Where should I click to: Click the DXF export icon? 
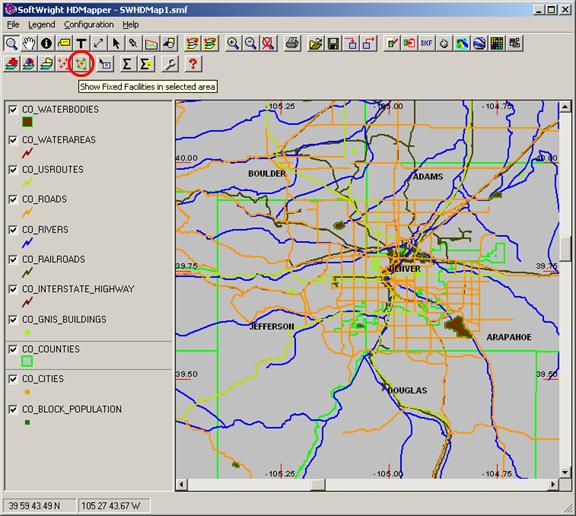426,44
